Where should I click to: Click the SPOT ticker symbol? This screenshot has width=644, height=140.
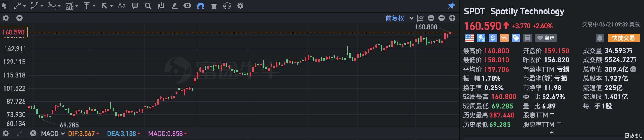coord(474,11)
